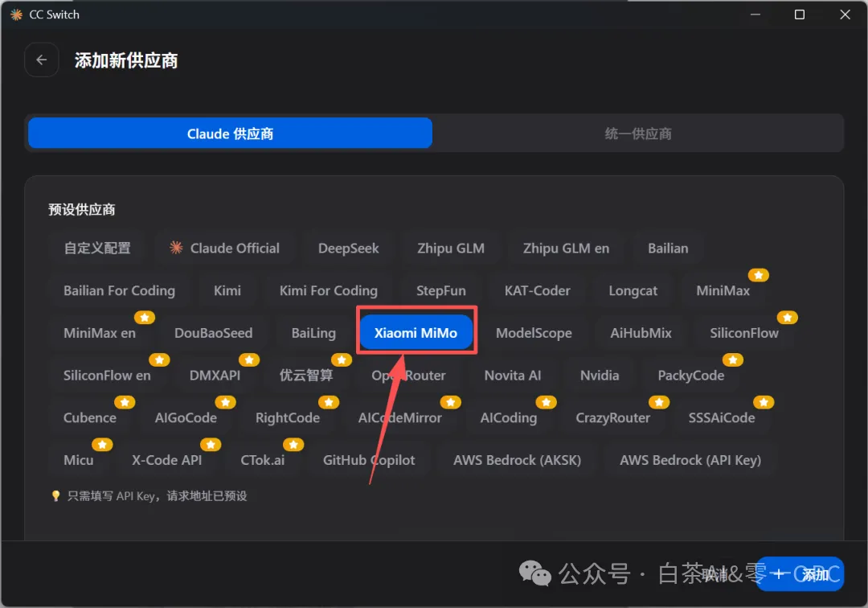
Task: Maximize the CC Switch window
Action: (x=800, y=14)
